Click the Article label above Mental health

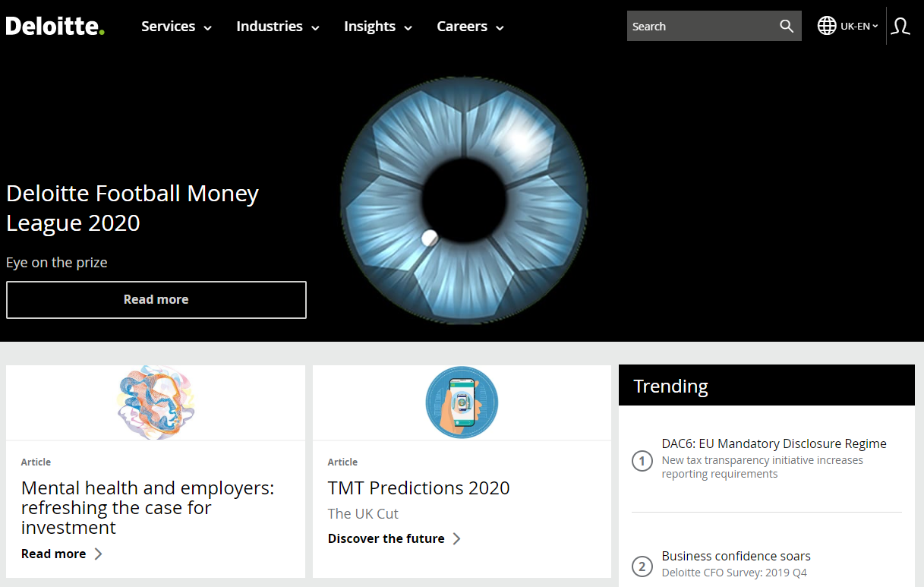(x=36, y=462)
